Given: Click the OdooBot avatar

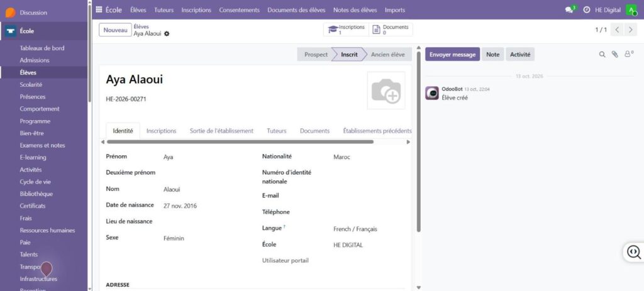Looking at the screenshot, I should (431, 93).
